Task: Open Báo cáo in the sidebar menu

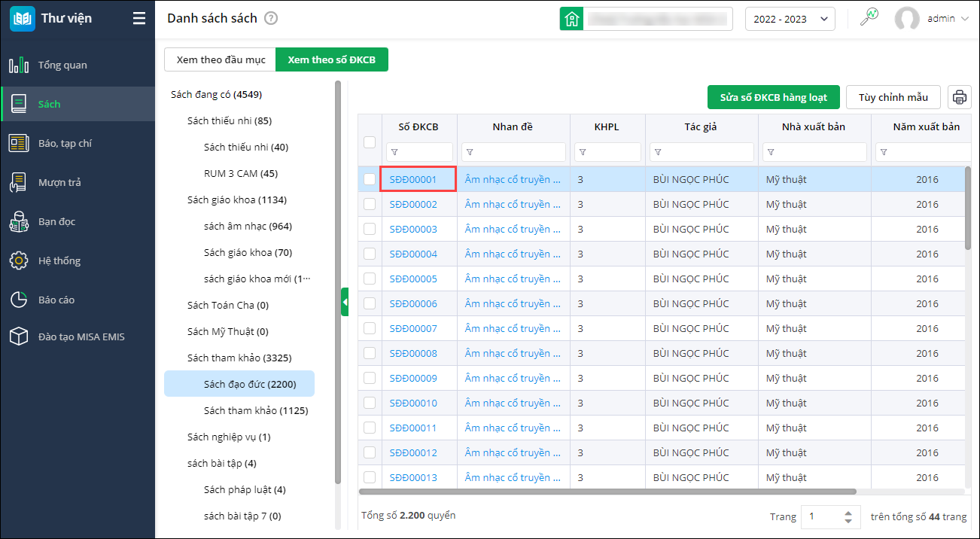Action: [78, 300]
